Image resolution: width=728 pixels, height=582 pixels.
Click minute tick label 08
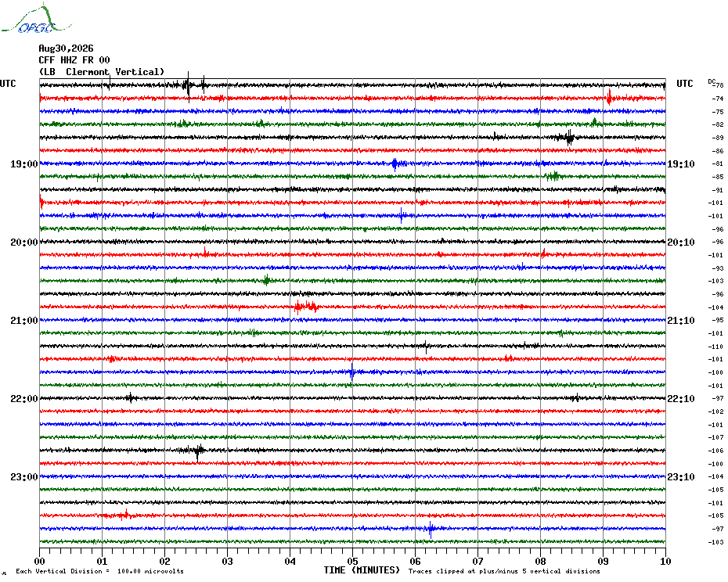[x=540, y=561]
